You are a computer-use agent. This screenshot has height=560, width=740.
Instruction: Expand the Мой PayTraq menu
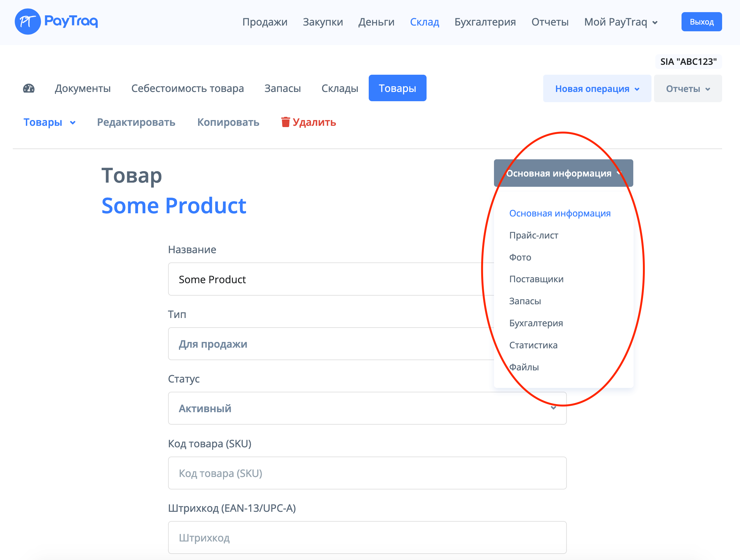621,22
